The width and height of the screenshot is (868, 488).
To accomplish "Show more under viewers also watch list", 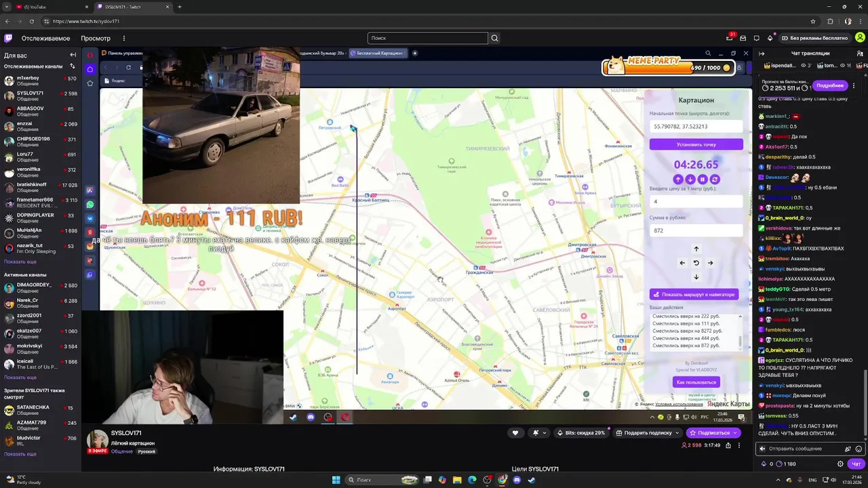I will point(20,454).
